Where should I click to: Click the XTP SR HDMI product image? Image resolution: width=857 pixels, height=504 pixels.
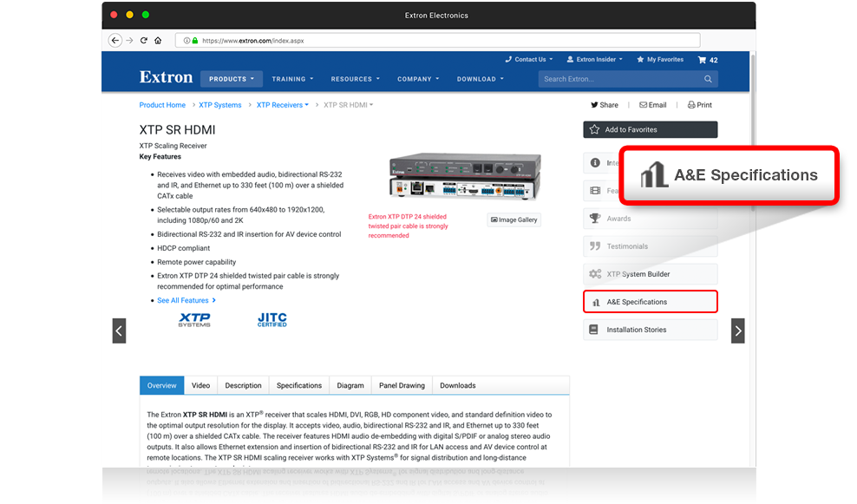click(465, 177)
